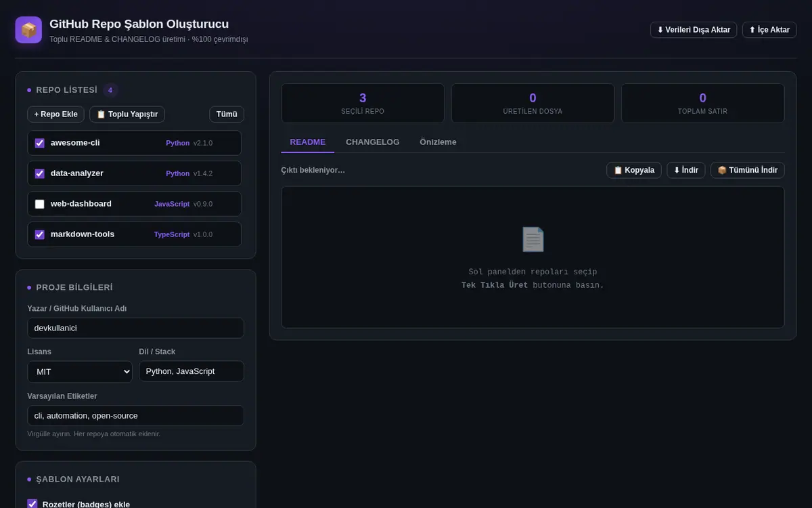812x508 pixels.
Task: Select the web-dashboard repo name
Action: pyautogui.click(x=81, y=204)
